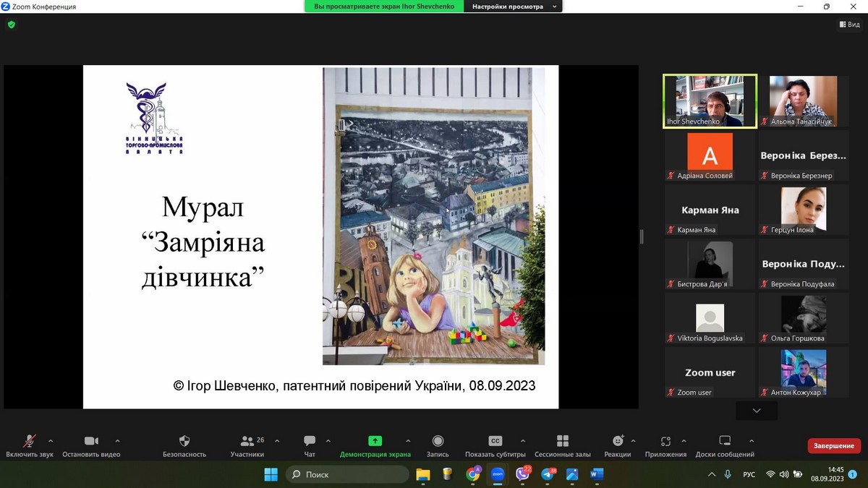Viewport: 868px width, 488px height.
Task: Expand audio options arrow beside microphone
Action: click(x=51, y=440)
